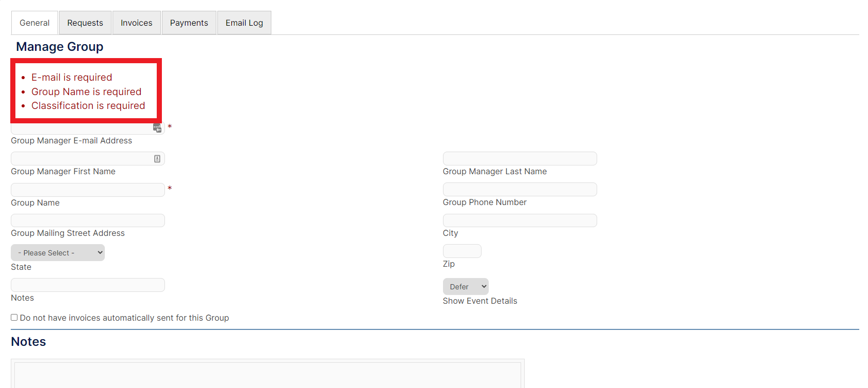Click the 'E-mail is required' error message

point(71,77)
